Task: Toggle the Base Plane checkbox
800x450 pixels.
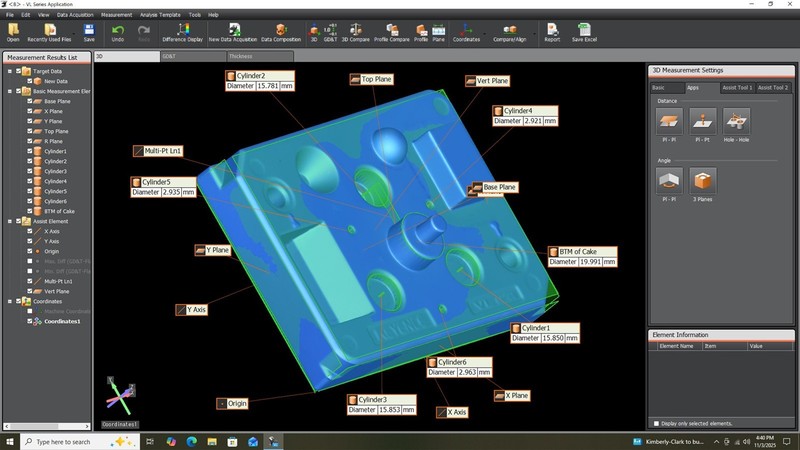Action: (x=30, y=101)
